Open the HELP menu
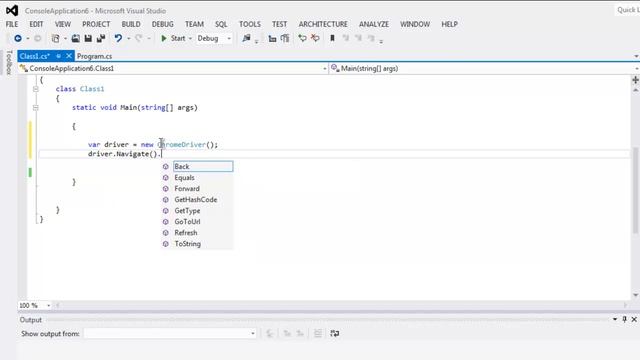 [449, 24]
